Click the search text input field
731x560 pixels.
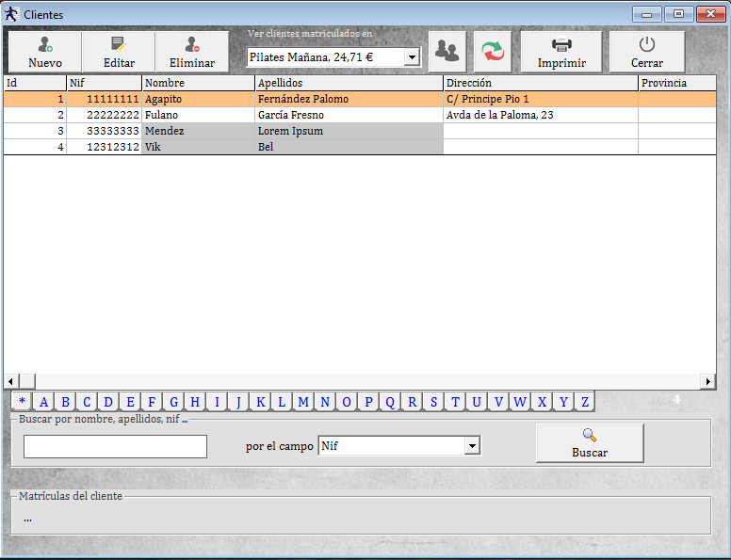tap(115, 446)
